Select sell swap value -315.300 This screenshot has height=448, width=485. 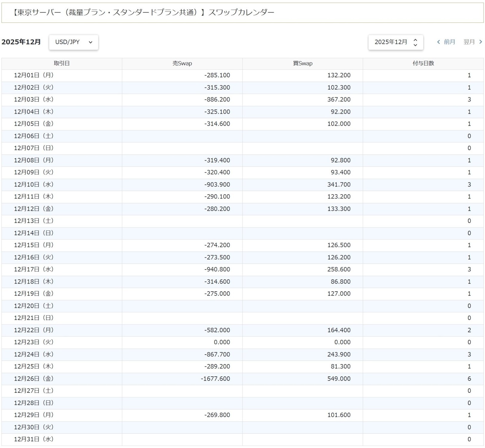click(217, 87)
